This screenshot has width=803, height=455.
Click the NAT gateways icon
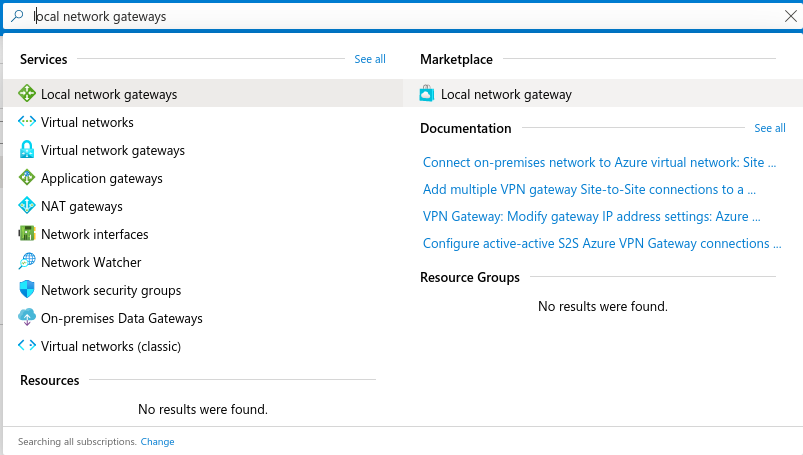point(27,206)
